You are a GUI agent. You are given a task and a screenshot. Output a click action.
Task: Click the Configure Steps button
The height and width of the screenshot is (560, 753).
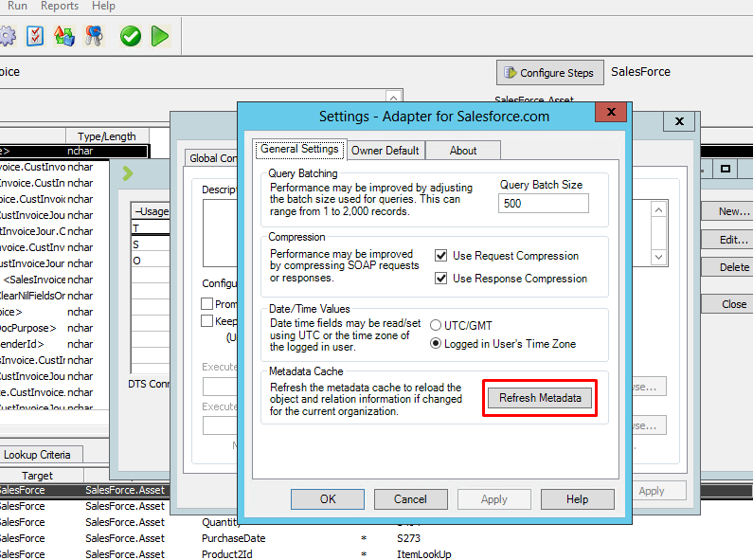(550, 73)
